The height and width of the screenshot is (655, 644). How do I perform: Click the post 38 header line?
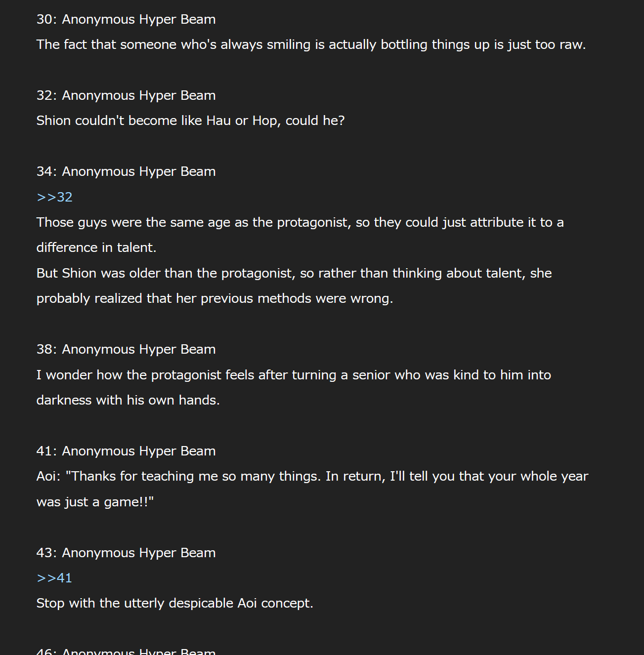click(x=126, y=349)
